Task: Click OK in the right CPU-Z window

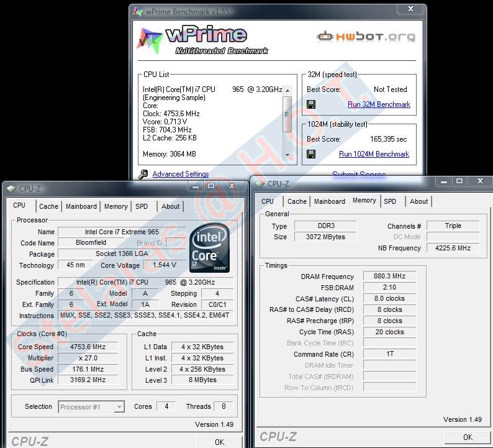Action: (x=468, y=437)
